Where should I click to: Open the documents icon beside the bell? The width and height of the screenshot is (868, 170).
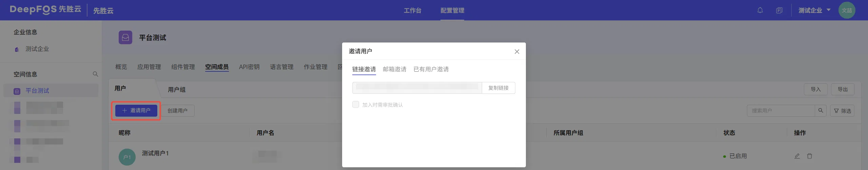779,10
